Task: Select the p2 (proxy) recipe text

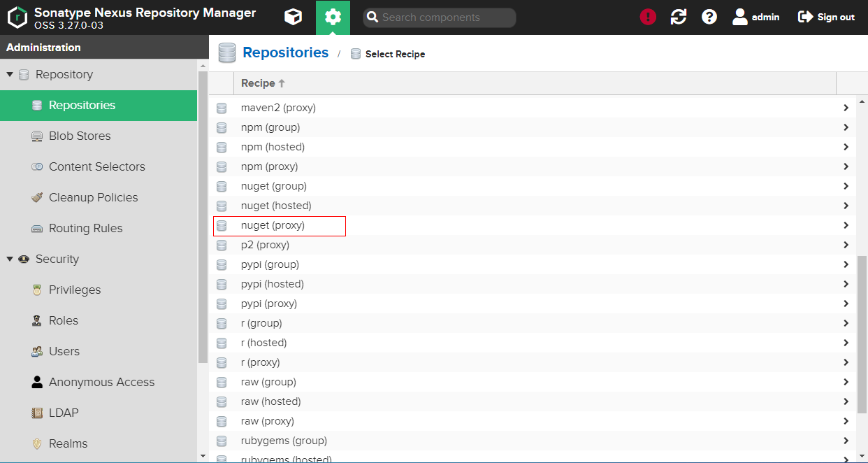Action: click(x=265, y=245)
